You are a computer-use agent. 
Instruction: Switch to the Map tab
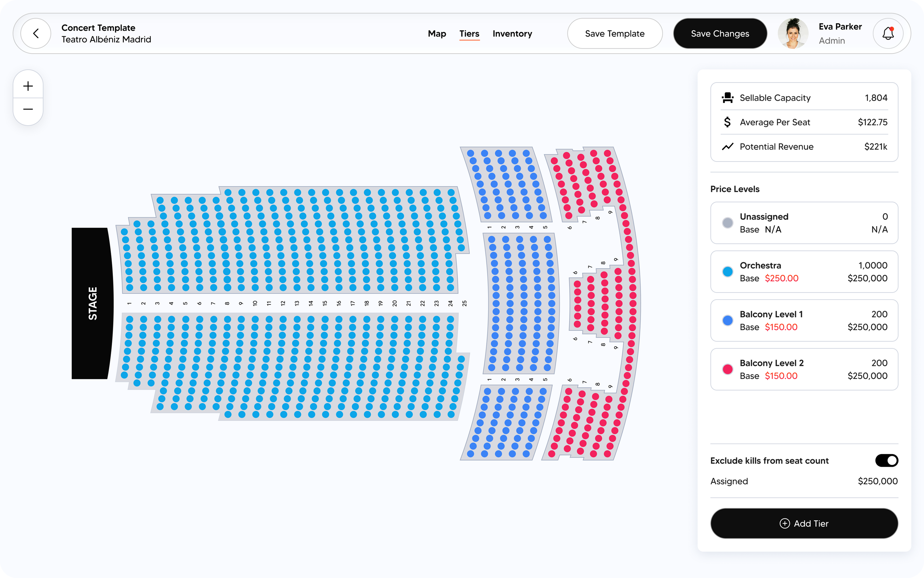[437, 34]
